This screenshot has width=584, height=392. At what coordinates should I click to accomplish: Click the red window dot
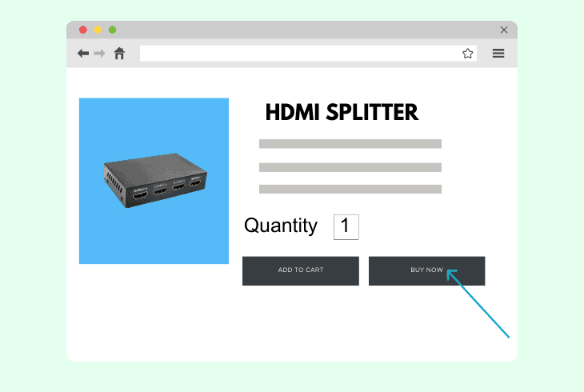[x=83, y=30]
